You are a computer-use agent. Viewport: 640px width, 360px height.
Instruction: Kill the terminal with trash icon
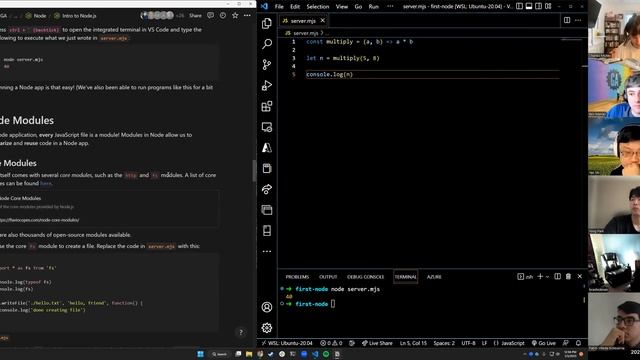(568, 276)
